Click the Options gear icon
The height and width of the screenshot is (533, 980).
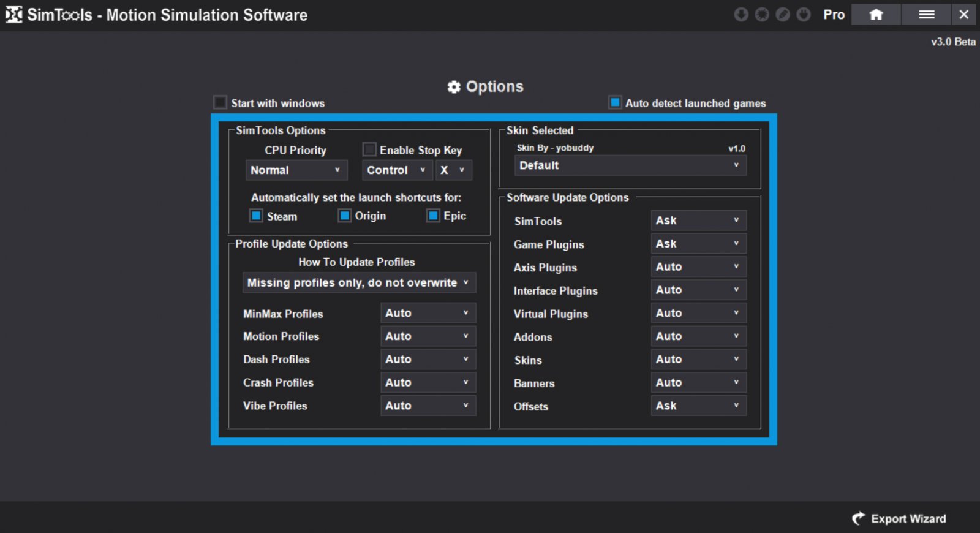tap(454, 87)
